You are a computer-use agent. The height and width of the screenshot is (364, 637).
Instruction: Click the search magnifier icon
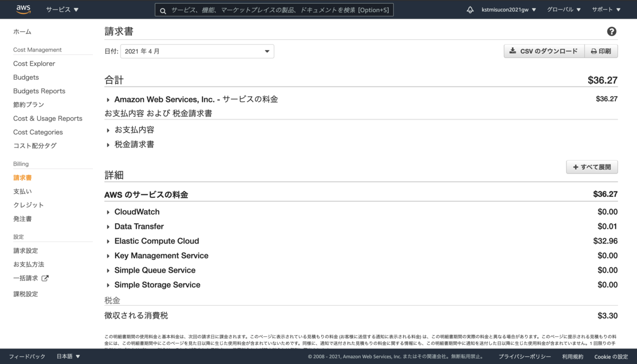tap(163, 10)
